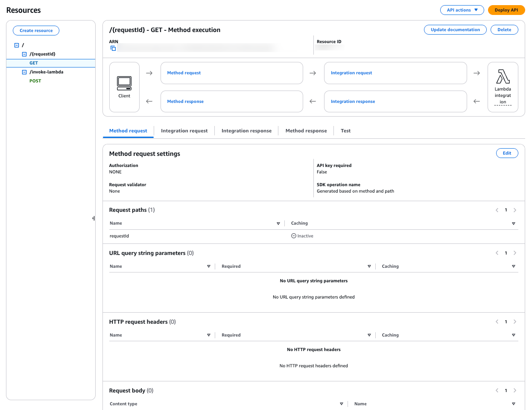Open the Required filter in URL query string parameters
Viewport: 532px width, 410px height.
tap(369, 266)
